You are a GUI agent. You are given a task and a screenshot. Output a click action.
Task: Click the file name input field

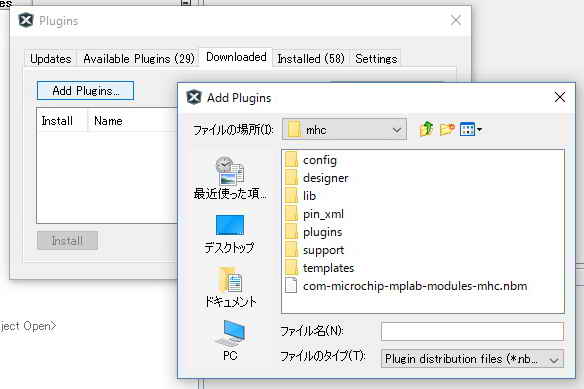pyautogui.click(x=472, y=331)
